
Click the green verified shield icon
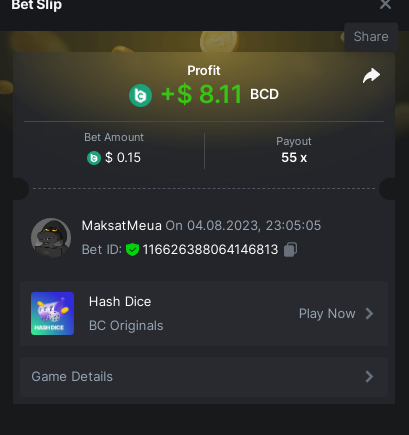tap(132, 249)
